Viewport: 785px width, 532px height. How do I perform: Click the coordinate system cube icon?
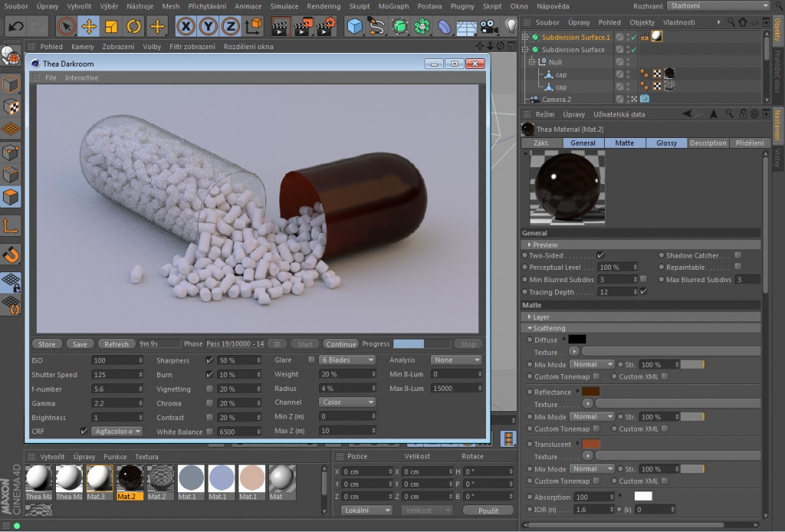click(253, 26)
